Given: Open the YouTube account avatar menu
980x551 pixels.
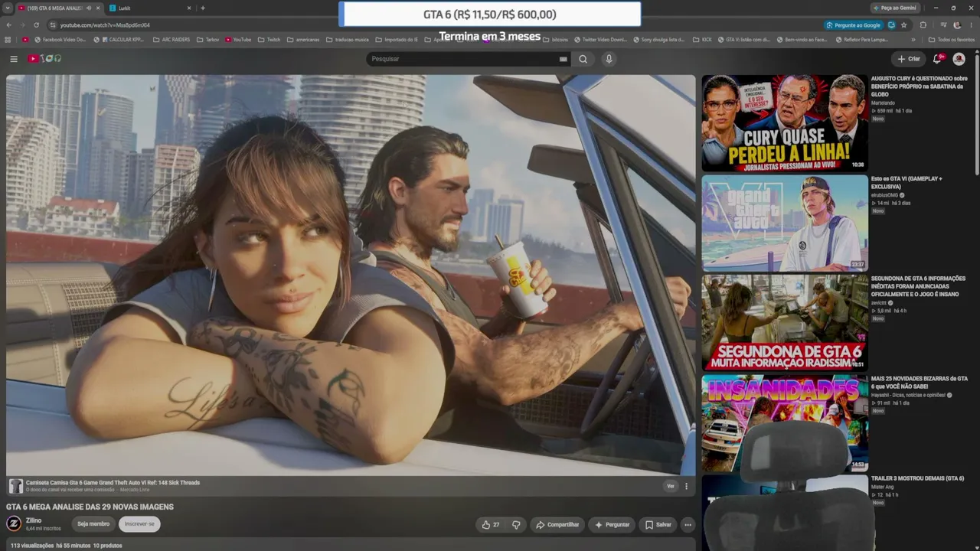Looking at the screenshot, I should pyautogui.click(x=959, y=59).
